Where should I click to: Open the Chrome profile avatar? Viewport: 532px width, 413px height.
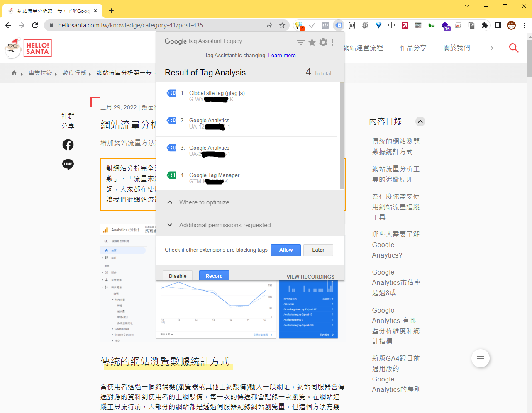tap(511, 25)
